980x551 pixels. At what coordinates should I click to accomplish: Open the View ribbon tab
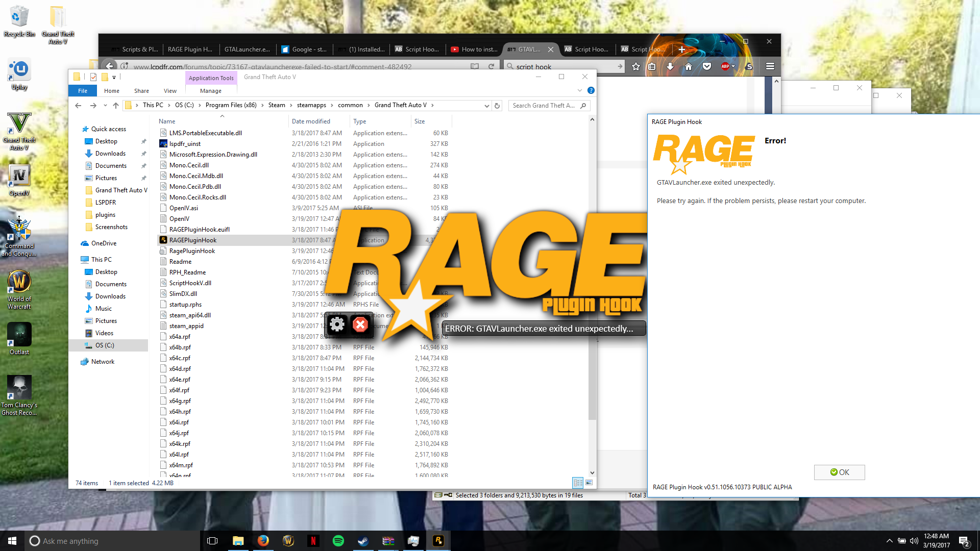click(x=170, y=91)
